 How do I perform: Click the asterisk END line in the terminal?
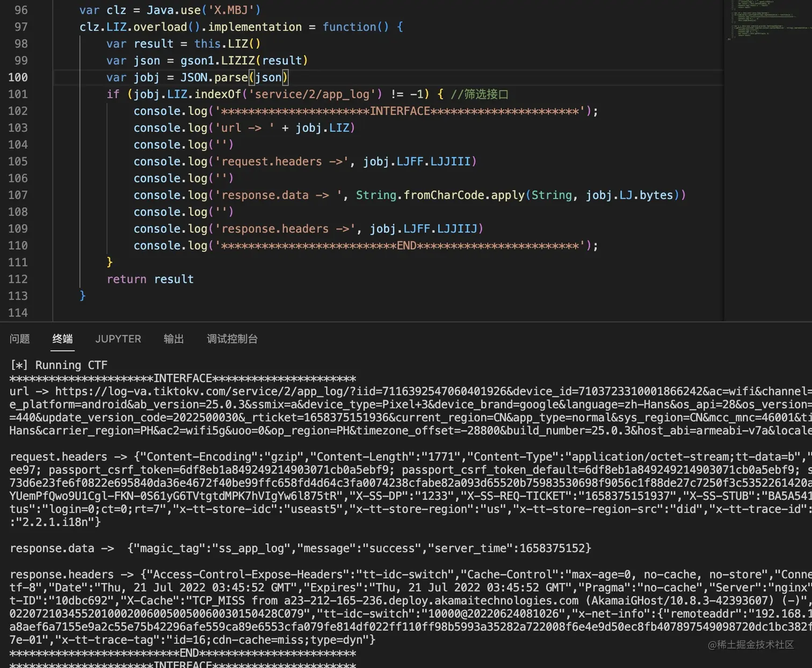(x=183, y=654)
